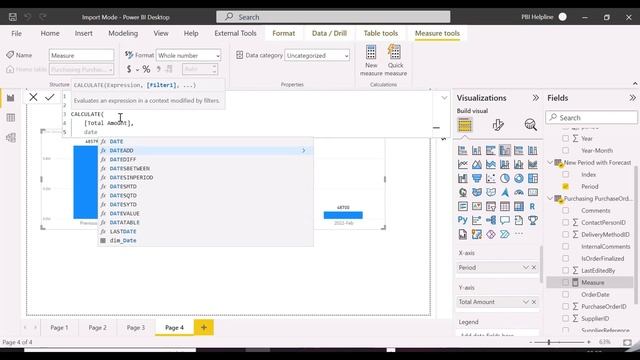The width and height of the screenshot is (640, 360).
Task: Open the New measure button
Action: point(371,60)
